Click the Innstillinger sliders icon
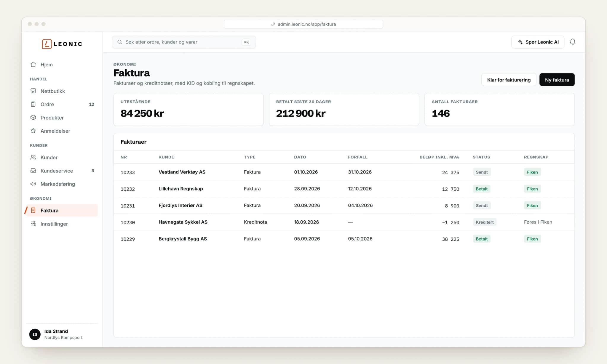Viewport: 607px width, 364px height. click(33, 224)
